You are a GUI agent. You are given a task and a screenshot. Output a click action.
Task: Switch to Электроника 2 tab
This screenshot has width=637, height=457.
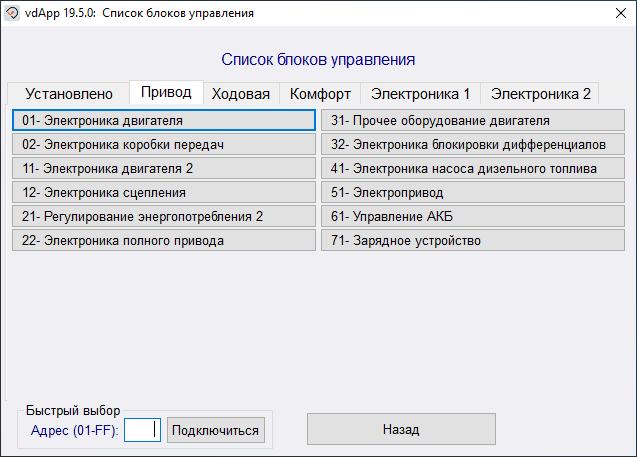(540, 94)
